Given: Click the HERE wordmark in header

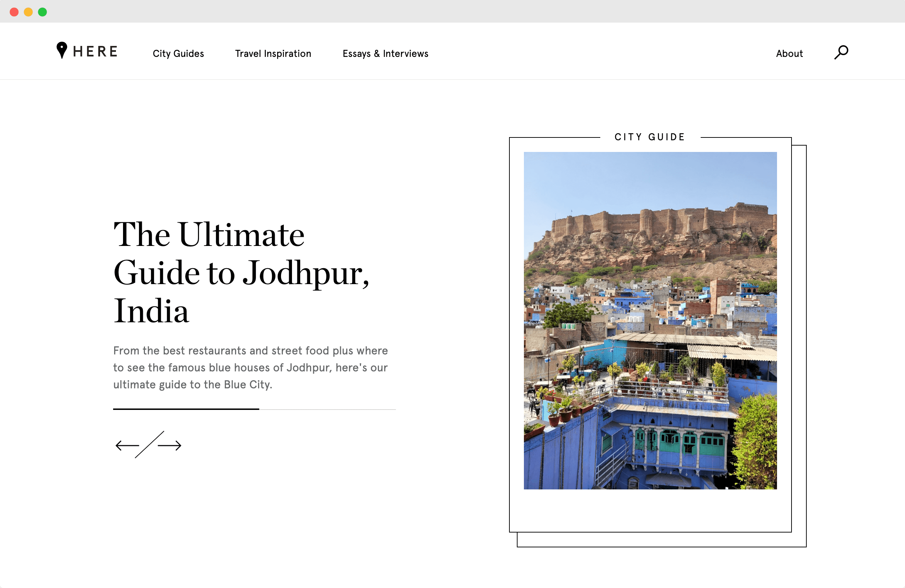Looking at the screenshot, I should click(x=95, y=52).
